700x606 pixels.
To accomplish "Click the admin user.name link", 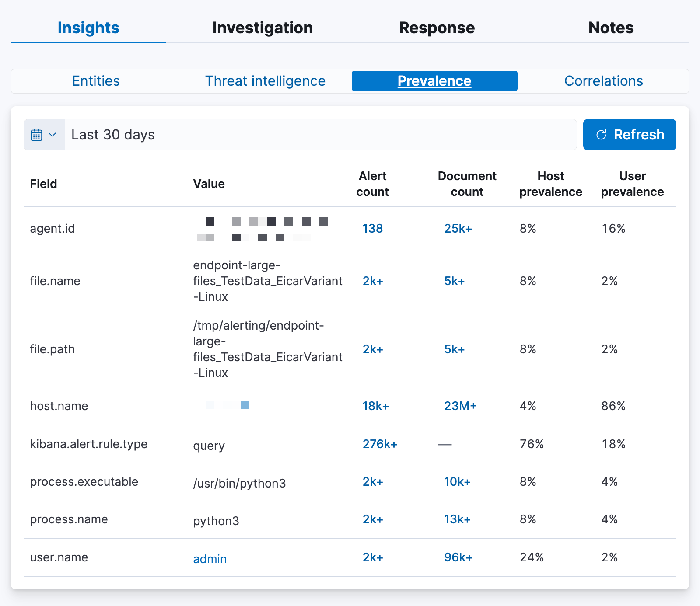I will tap(210, 559).
